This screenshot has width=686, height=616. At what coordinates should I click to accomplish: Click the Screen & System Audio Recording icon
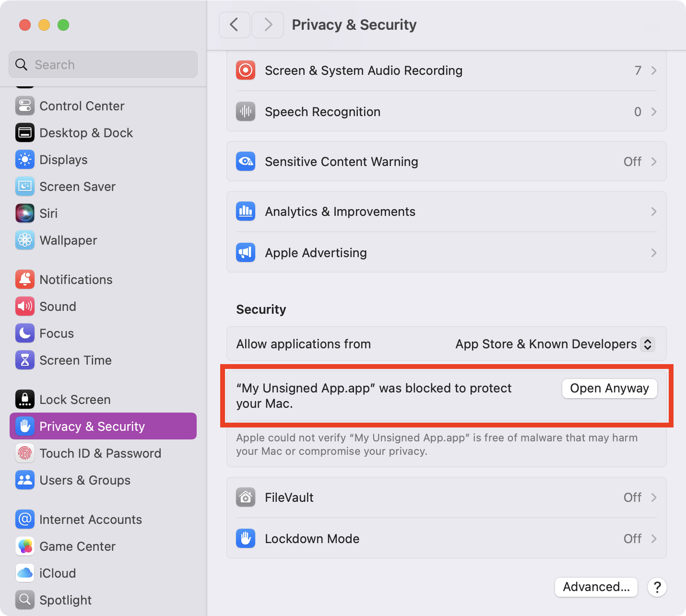(246, 71)
